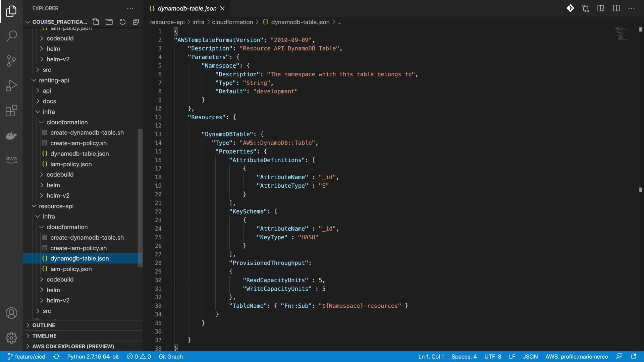This screenshot has height=362, width=644.
Task: Open the Docker view in activity bar
Action: (11, 135)
